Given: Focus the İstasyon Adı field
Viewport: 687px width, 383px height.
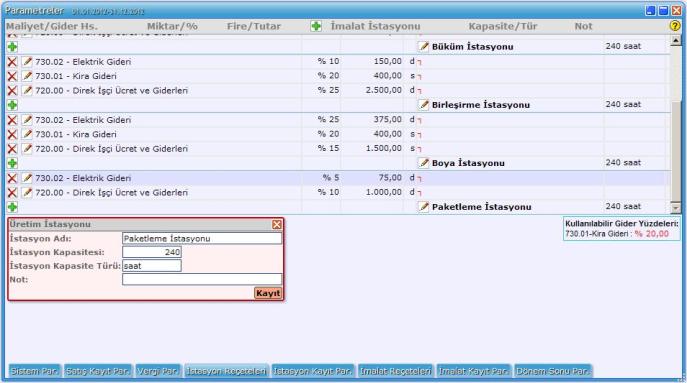Looking at the screenshot, I should pyautogui.click(x=202, y=238).
